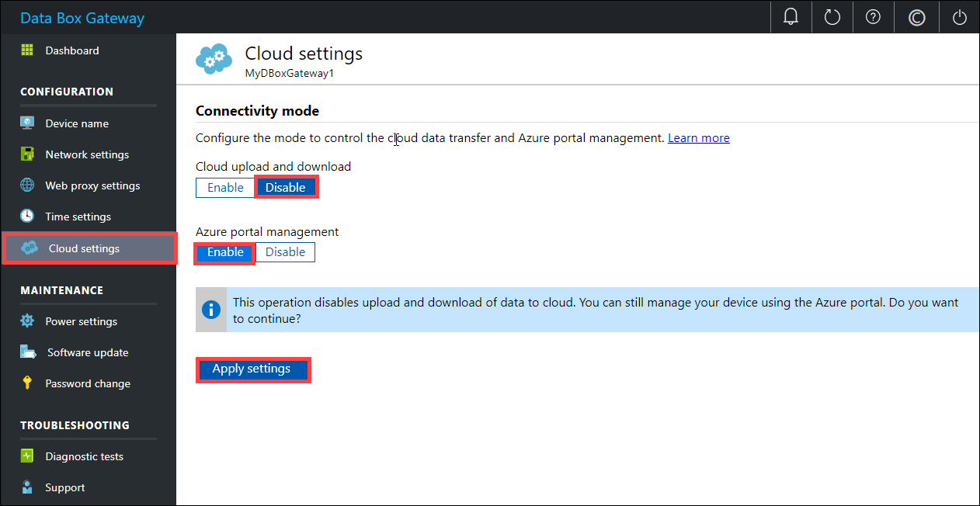Viewport: 980px width, 506px height.
Task: Click the power shutdown icon
Action: click(x=960, y=17)
